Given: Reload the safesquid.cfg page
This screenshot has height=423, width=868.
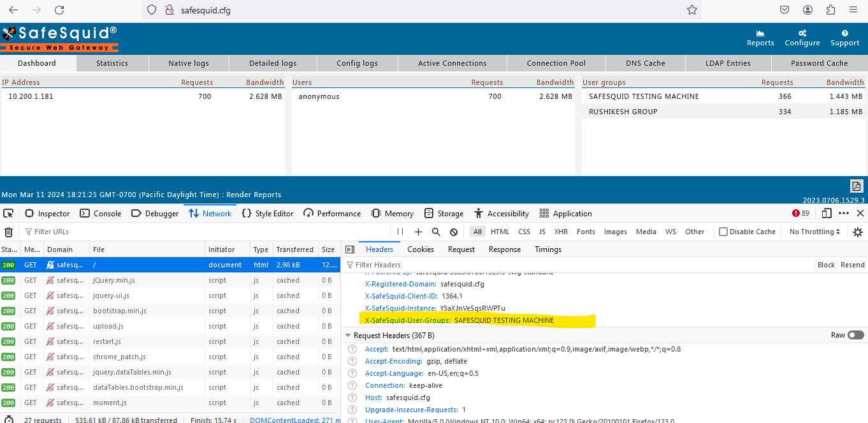Looking at the screenshot, I should (x=59, y=10).
